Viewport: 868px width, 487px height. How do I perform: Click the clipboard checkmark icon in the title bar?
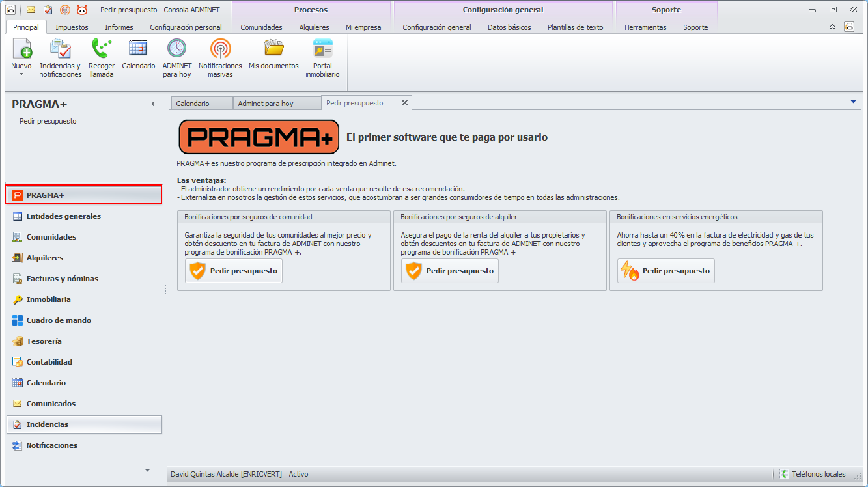click(x=48, y=10)
